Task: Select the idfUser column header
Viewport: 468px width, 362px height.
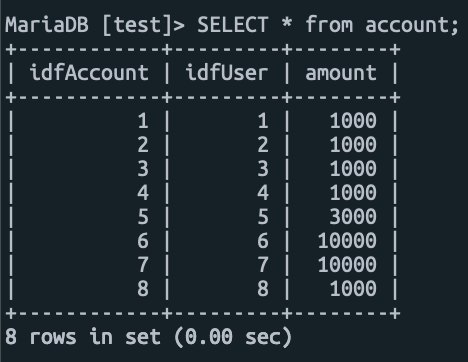Action: pyautogui.click(x=227, y=73)
